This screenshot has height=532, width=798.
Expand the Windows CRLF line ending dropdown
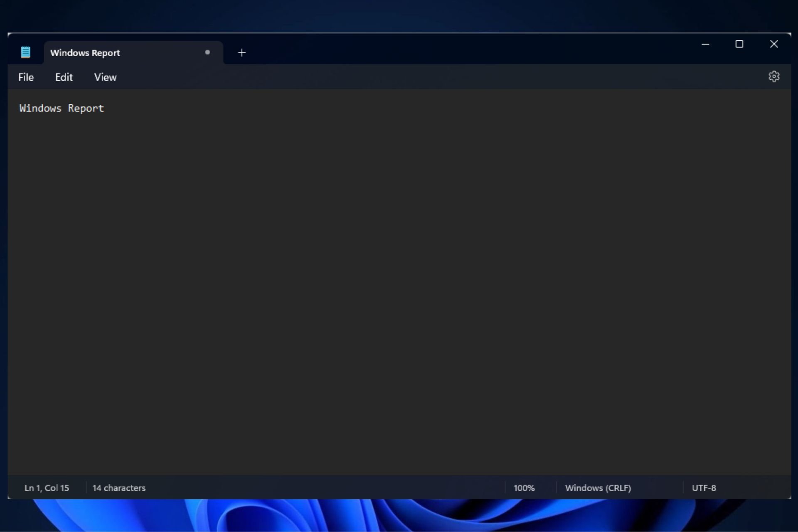tap(598, 488)
